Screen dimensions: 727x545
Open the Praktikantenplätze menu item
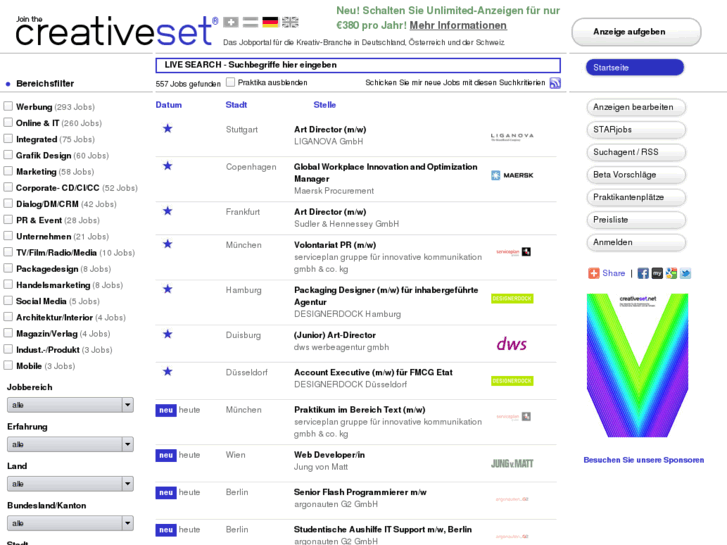pyautogui.click(x=636, y=197)
